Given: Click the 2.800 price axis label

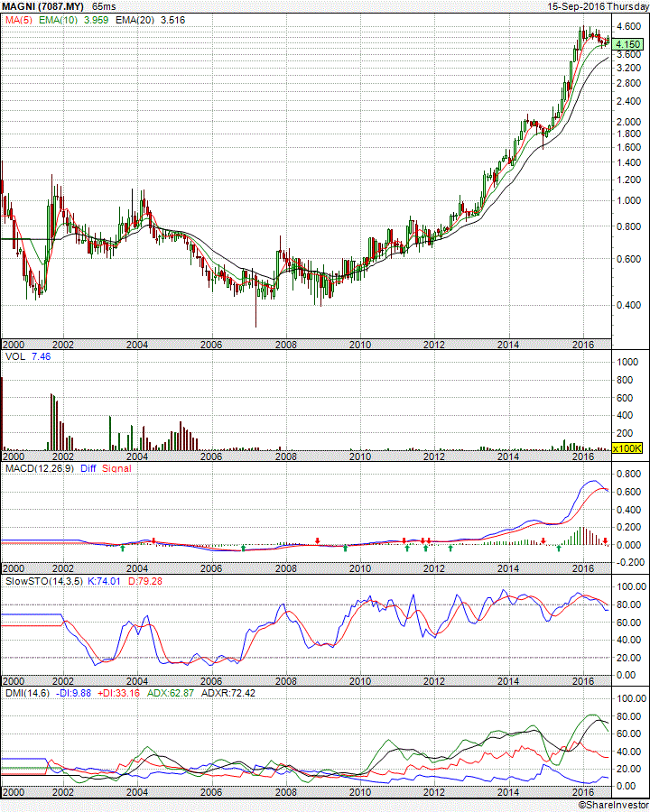Looking at the screenshot, I should click(x=628, y=83).
